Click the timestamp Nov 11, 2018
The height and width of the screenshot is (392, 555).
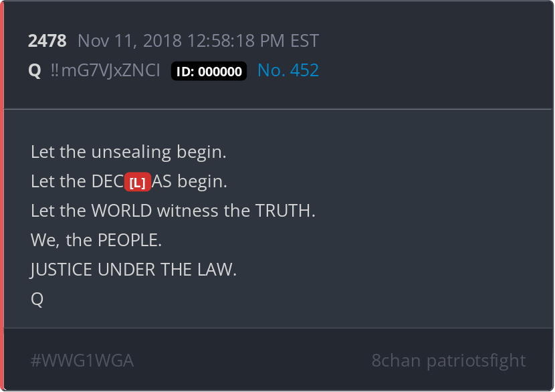130,41
